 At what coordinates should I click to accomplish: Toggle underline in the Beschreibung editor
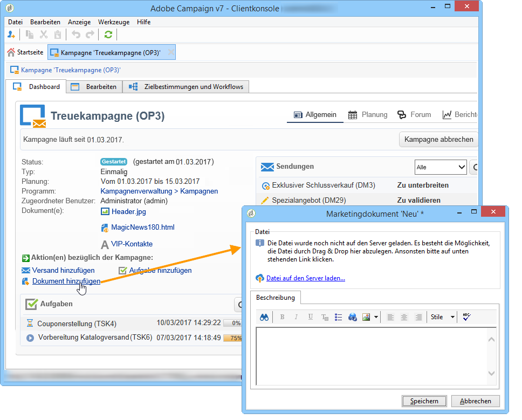[310, 317]
